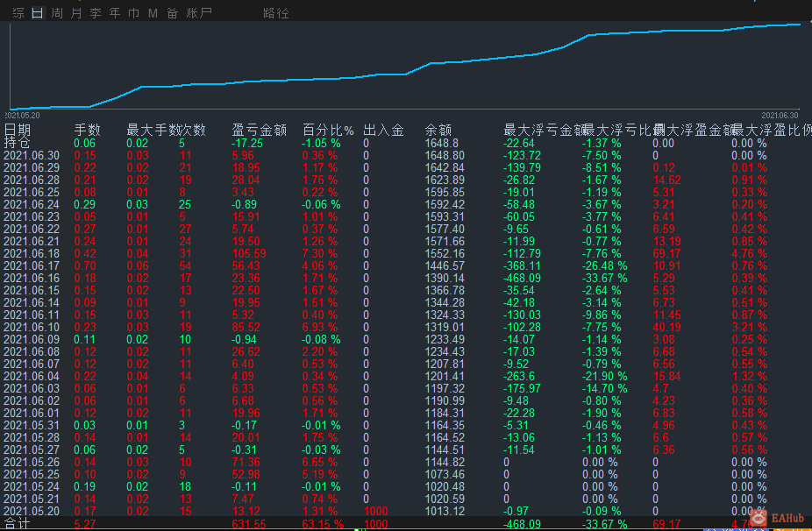
Task: Click the balance value 1013.12
Action: point(445,512)
